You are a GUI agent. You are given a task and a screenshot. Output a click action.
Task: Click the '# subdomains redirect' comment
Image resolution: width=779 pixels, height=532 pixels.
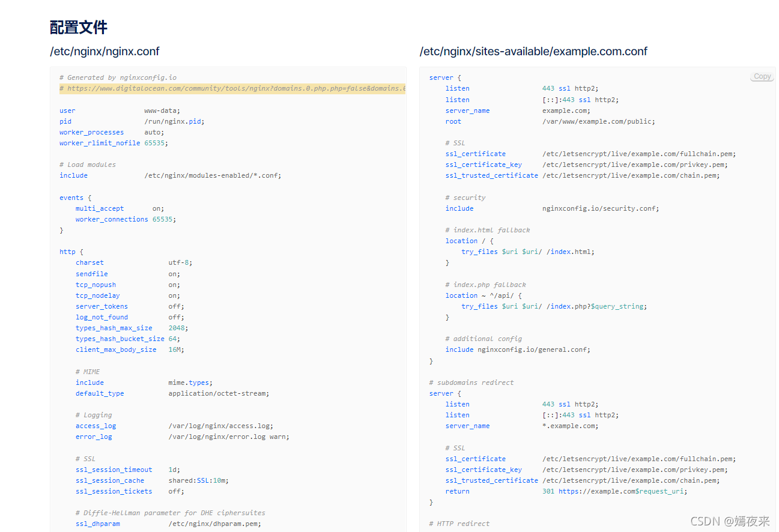[471, 382]
